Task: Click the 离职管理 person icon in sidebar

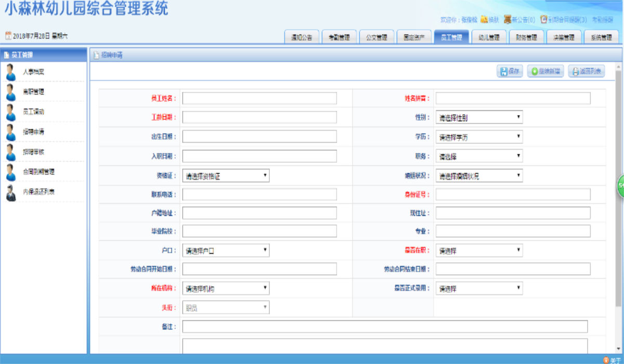Action: (x=10, y=92)
